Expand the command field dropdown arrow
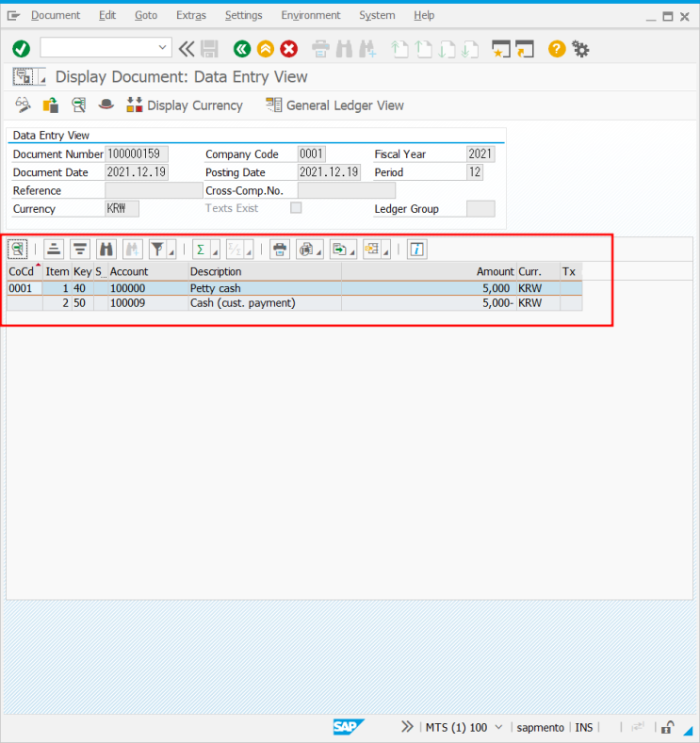This screenshot has width=700, height=743. pyautogui.click(x=163, y=48)
